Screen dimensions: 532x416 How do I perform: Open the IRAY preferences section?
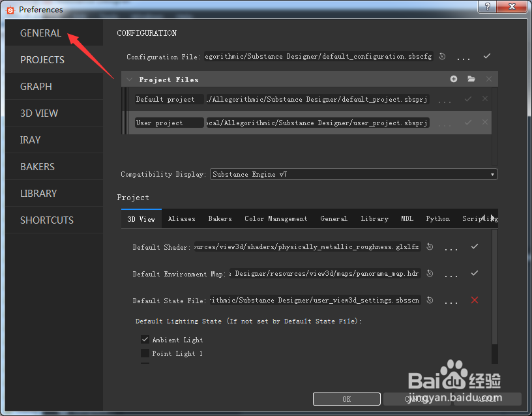[x=54, y=140]
